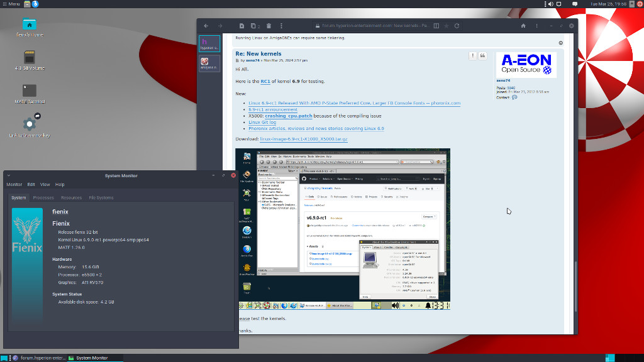Open xeno74 author link in post header
The width and height of the screenshot is (644, 362).
[x=253, y=60]
